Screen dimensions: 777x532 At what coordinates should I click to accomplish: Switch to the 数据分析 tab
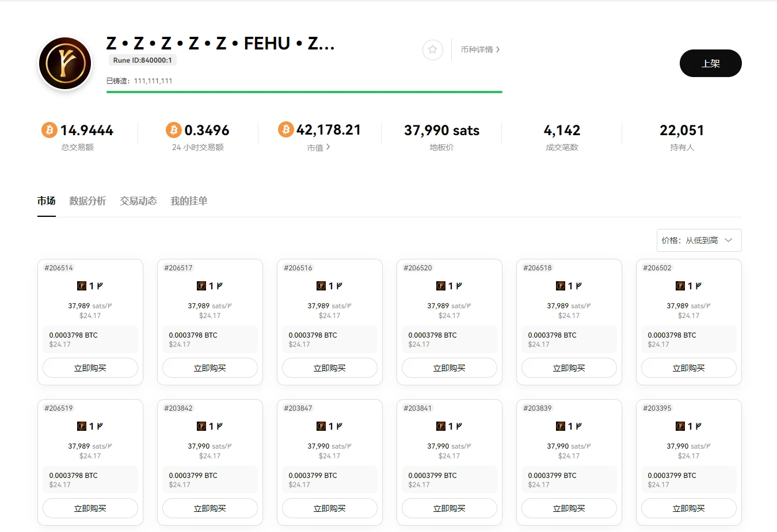point(87,201)
